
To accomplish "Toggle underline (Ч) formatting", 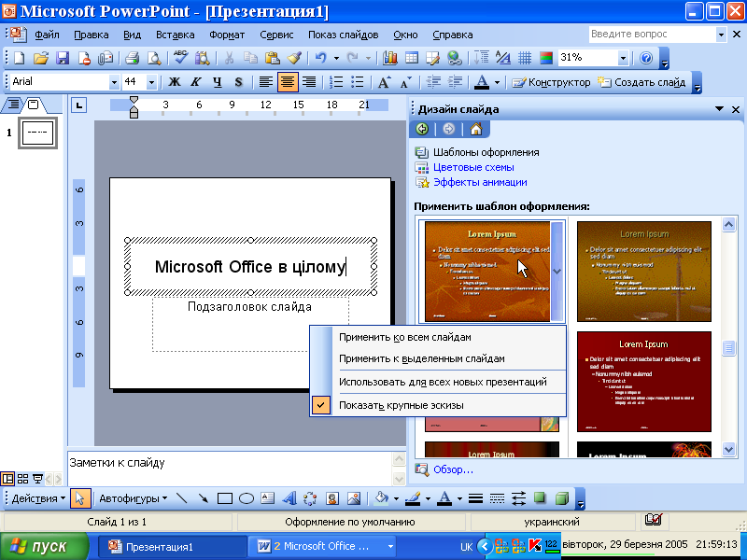I will click(218, 82).
